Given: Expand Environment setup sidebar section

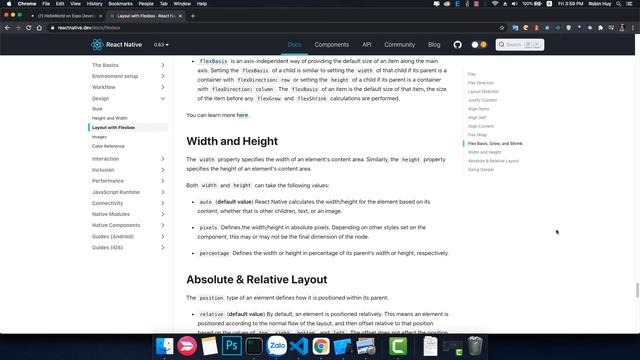Looking at the screenshot, I should tap(128, 76).
